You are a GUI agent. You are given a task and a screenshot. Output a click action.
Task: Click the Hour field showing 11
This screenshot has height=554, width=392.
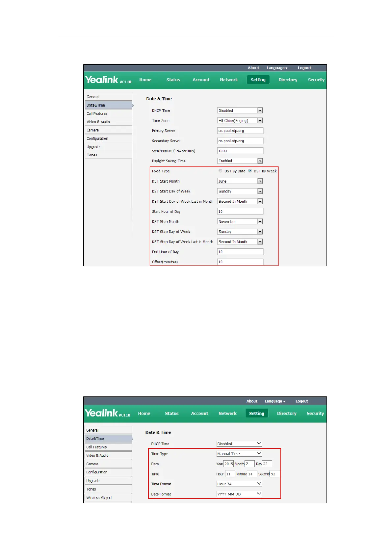230,474
